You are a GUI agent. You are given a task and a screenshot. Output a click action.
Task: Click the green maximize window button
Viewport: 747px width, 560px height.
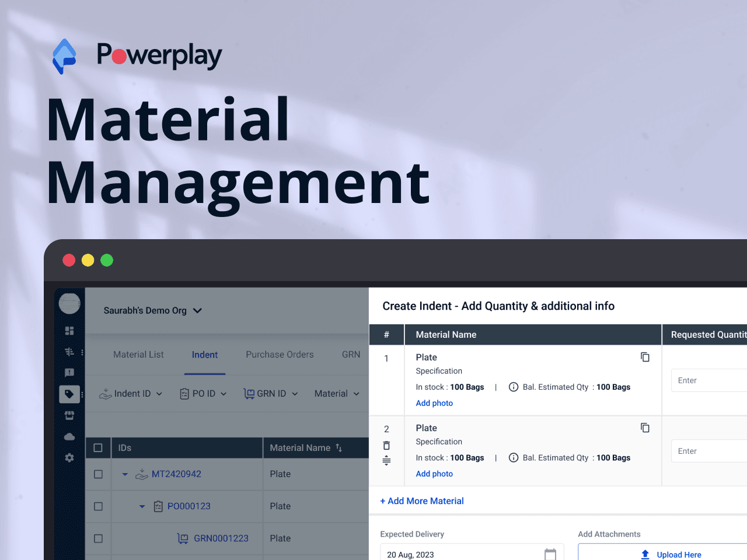coord(107,260)
